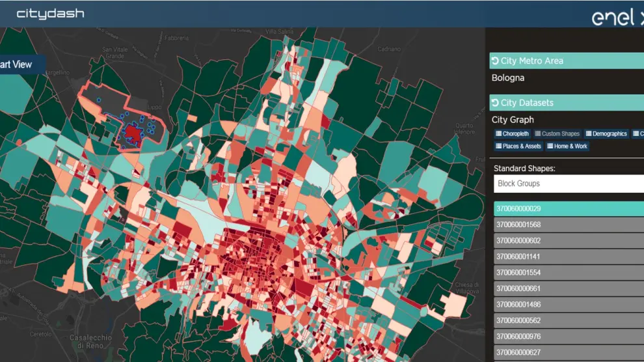Click the reset icon beside City Metro Area

[x=496, y=61]
